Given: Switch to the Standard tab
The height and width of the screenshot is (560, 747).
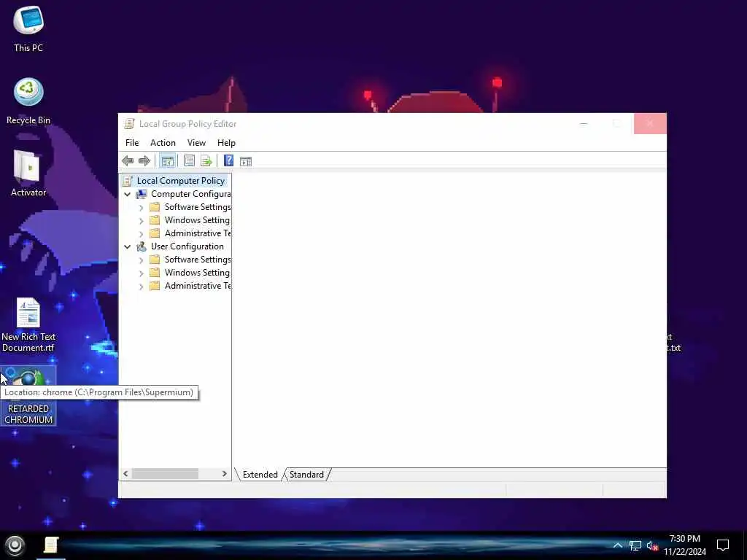Looking at the screenshot, I should coord(306,474).
